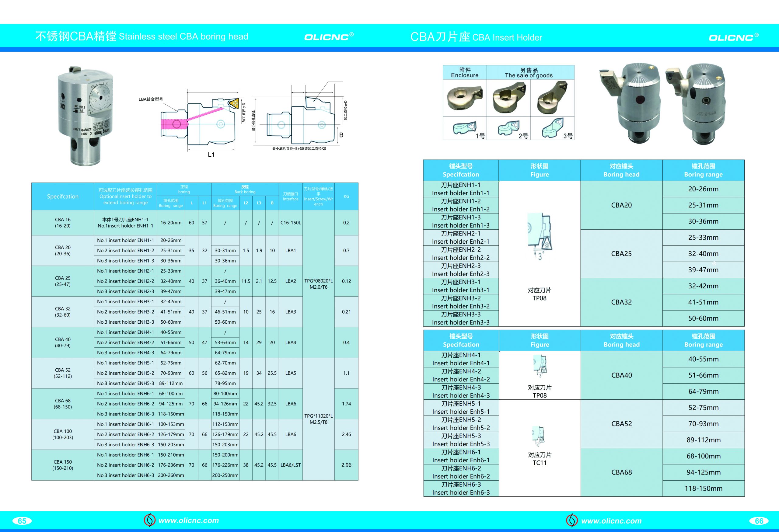Click the red swirl logo beside left footer URL
Image resolution: width=779 pixels, height=532 pixels.
[x=149, y=520]
